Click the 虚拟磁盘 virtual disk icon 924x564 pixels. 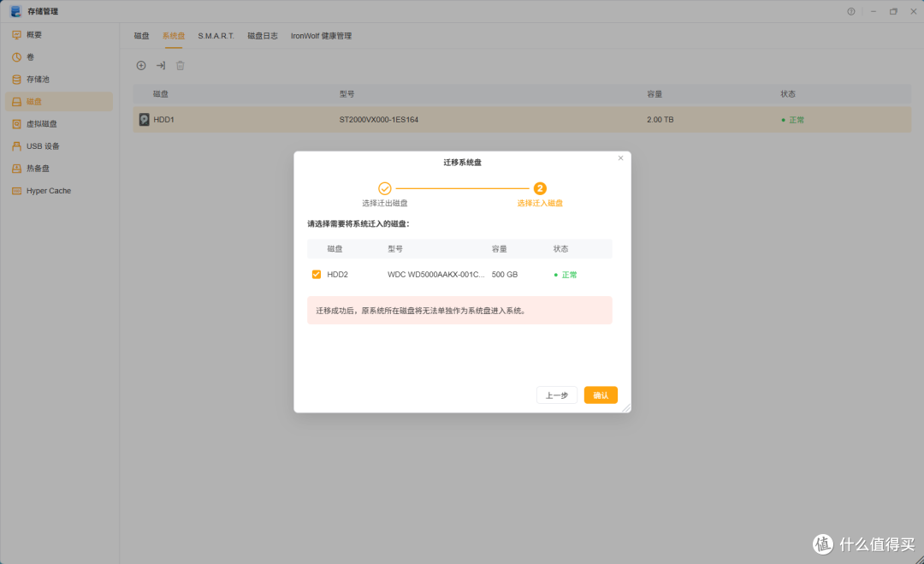click(x=16, y=124)
